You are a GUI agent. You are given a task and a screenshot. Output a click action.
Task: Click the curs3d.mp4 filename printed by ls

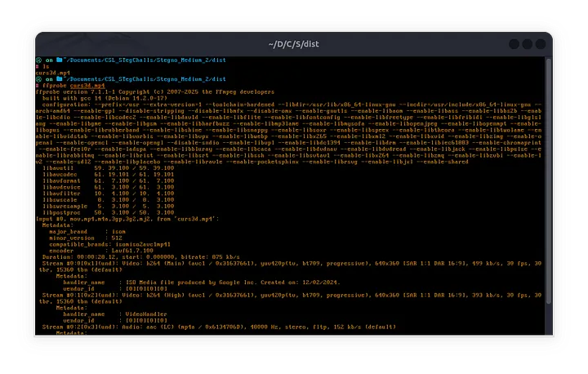point(53,73)
